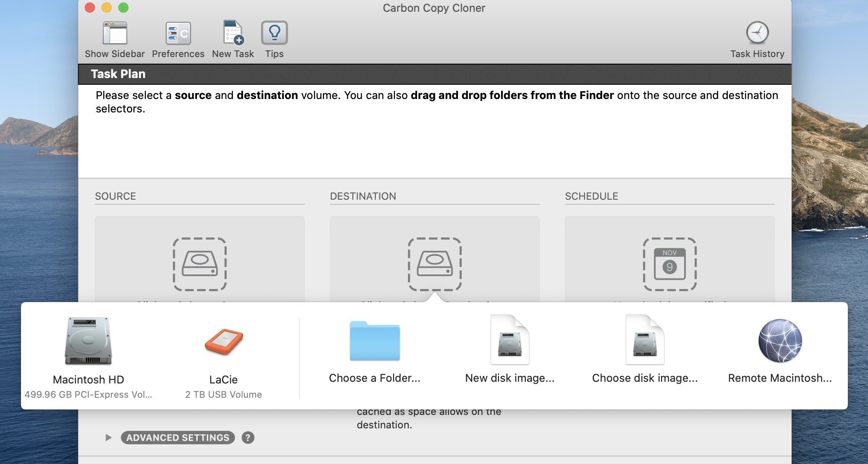Click the Show Sidebar toolbar icon
The width and height of the screenshot is (868, 464).
coord(115,33)
